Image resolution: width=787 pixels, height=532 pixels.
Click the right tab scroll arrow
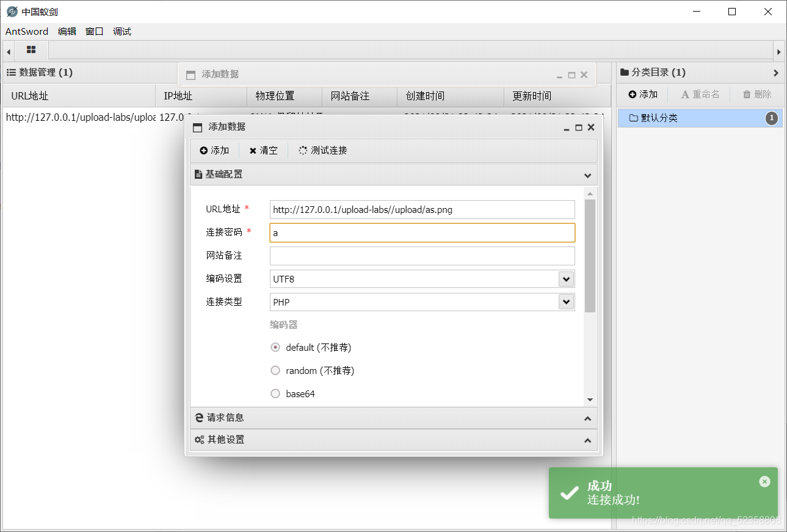[x=778, y=52]
